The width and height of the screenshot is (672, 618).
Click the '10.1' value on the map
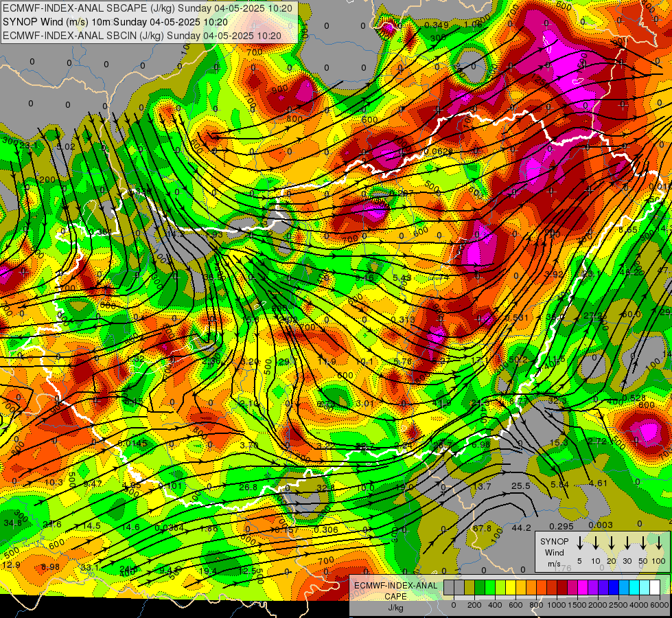click(364, 362)
